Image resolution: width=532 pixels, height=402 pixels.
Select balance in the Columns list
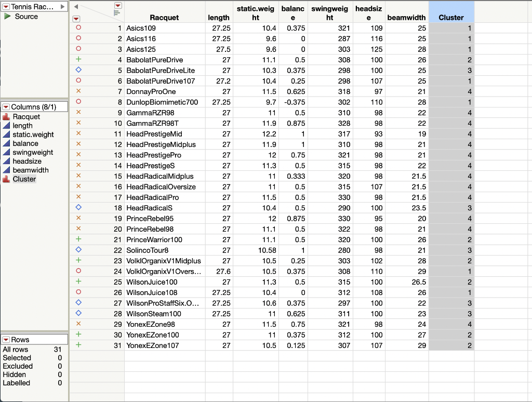[x=25, y=143]
